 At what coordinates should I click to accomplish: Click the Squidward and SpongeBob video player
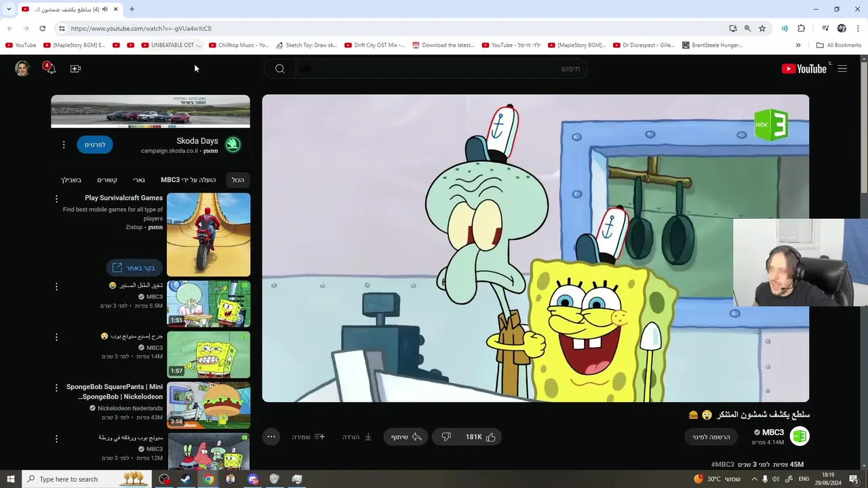tap(536, 248)
